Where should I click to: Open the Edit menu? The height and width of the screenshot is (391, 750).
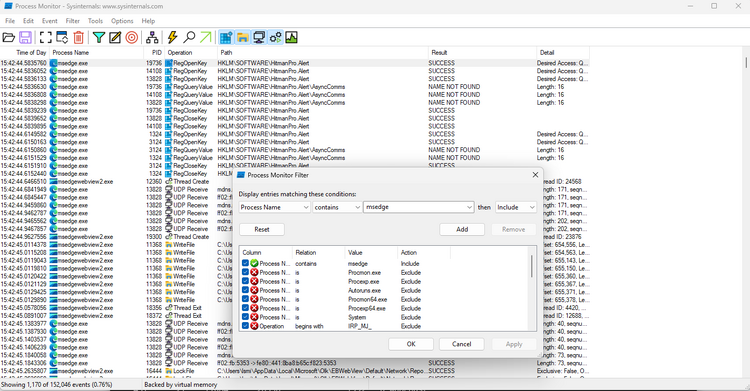[x=29, y=21]
